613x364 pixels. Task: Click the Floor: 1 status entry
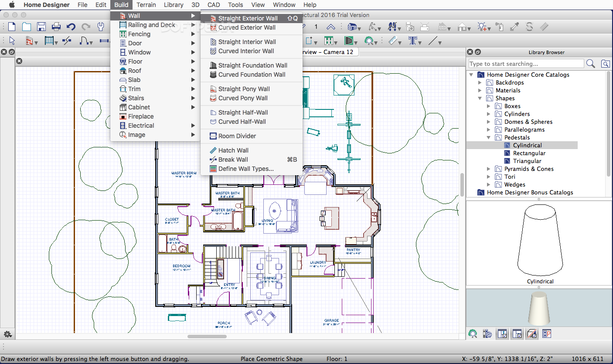click(x=337, y=359)
